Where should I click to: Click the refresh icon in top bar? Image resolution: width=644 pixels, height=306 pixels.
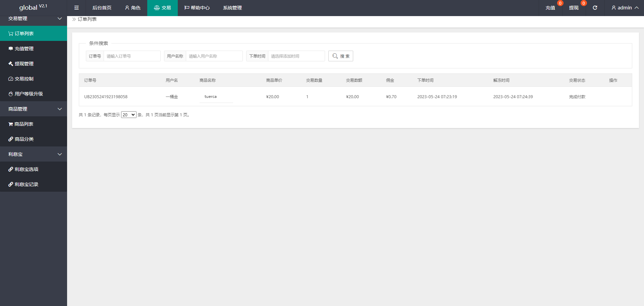tap(595, 8)
